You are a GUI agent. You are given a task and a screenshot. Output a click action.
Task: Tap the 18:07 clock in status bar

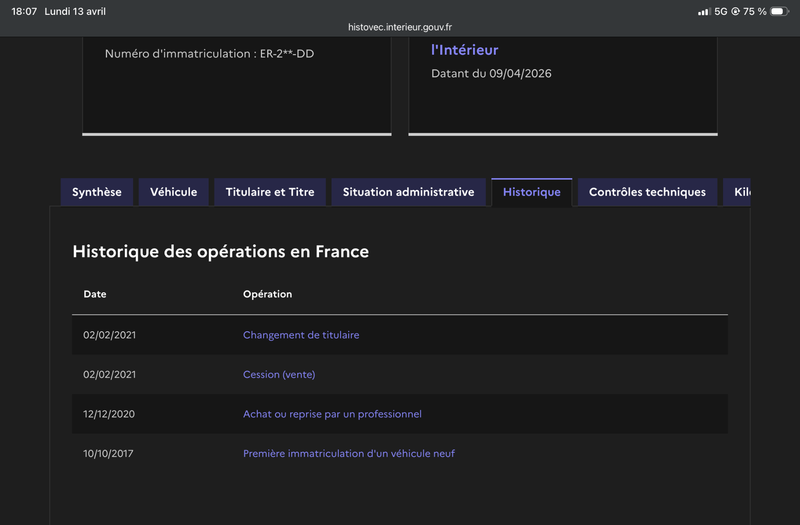tap(24, 11)
